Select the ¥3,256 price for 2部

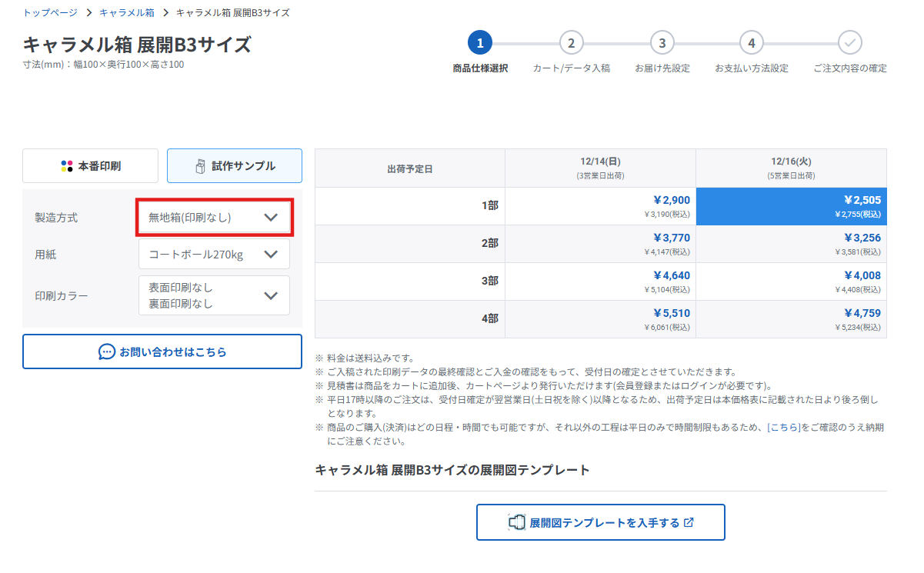[791, 244]
